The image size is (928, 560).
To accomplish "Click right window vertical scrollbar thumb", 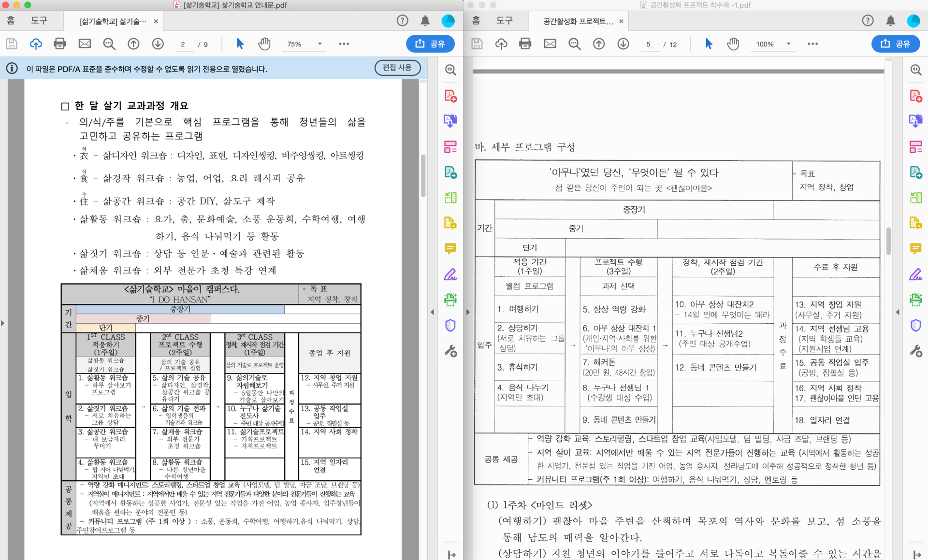I will 888,241.
